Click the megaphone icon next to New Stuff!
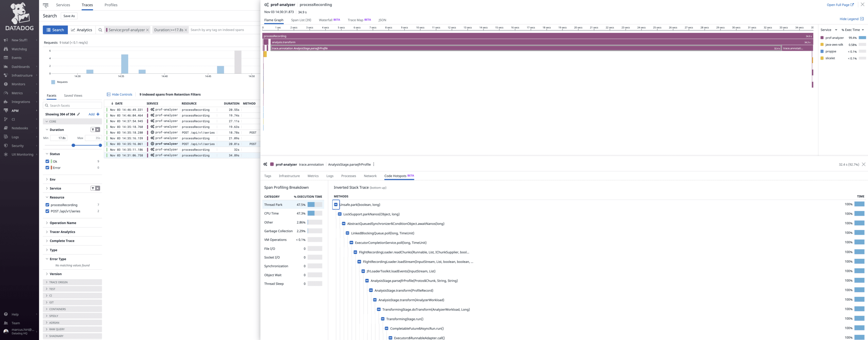Viewport: 868px width, 340px height. 6,40
